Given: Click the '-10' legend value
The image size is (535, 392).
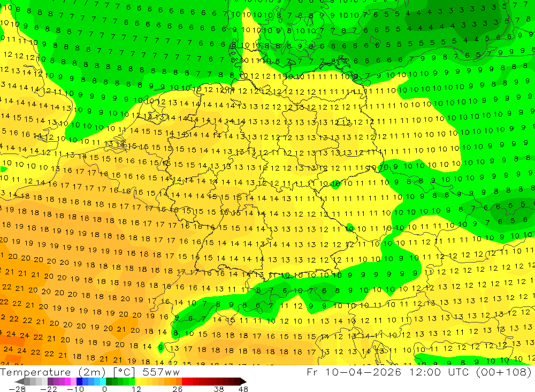Looking at the screenshot, I should 75,389.
